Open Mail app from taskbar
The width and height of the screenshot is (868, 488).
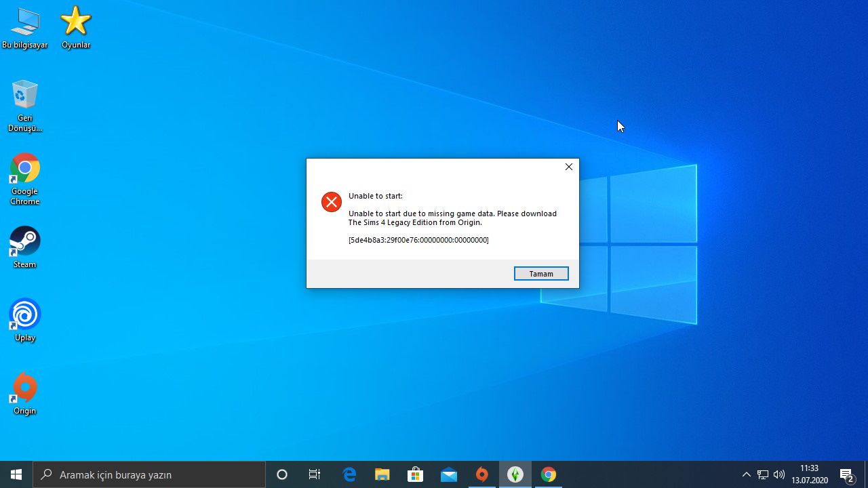[x=449, y=474]
